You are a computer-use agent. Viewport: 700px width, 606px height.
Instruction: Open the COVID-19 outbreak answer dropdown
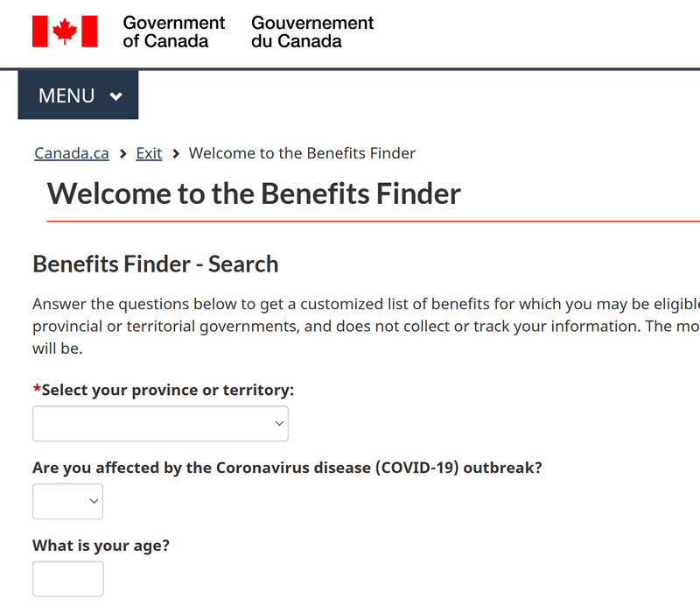tap(67, 501)
